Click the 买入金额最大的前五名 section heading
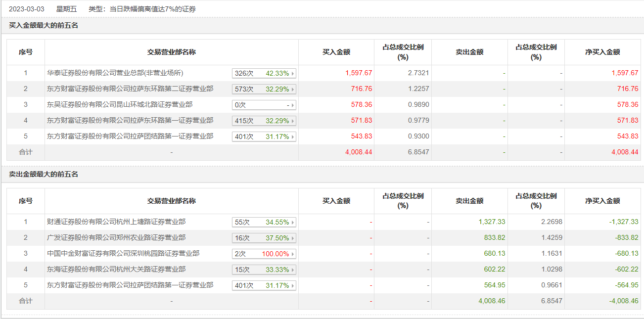This screenshot has width=644, height=319. (x=44, y=25)
